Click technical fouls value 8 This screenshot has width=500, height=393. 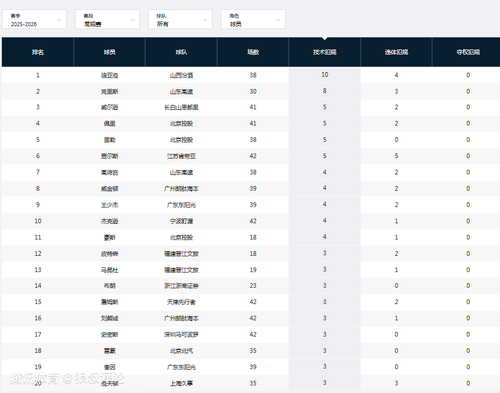click(325, 91)
